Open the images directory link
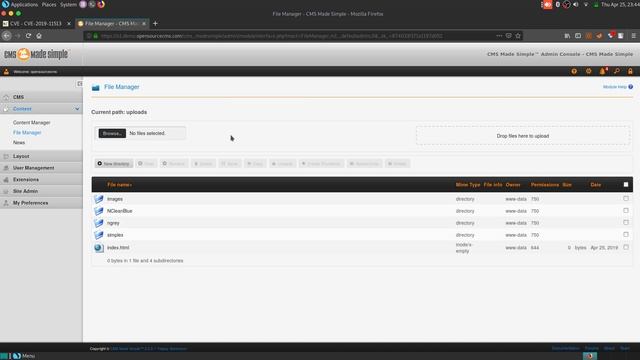 pyautogui.click(x=115, y=199)
